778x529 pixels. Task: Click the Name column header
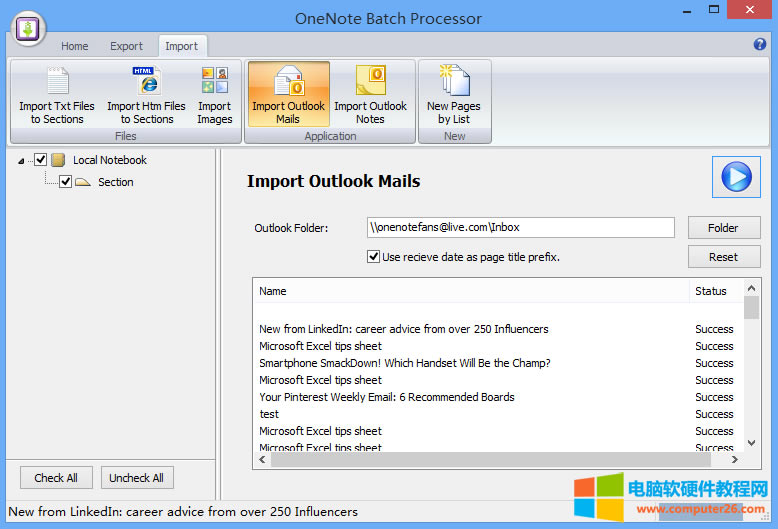click(471, 291)
